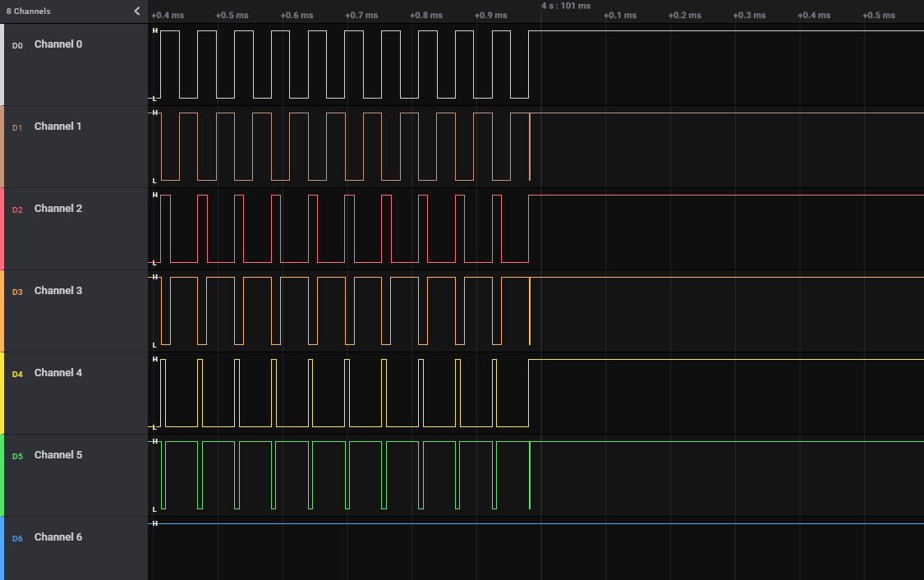Click the D5 channel badge
Viewport: 924px width, 580px height.
click(x=17, y=456)
